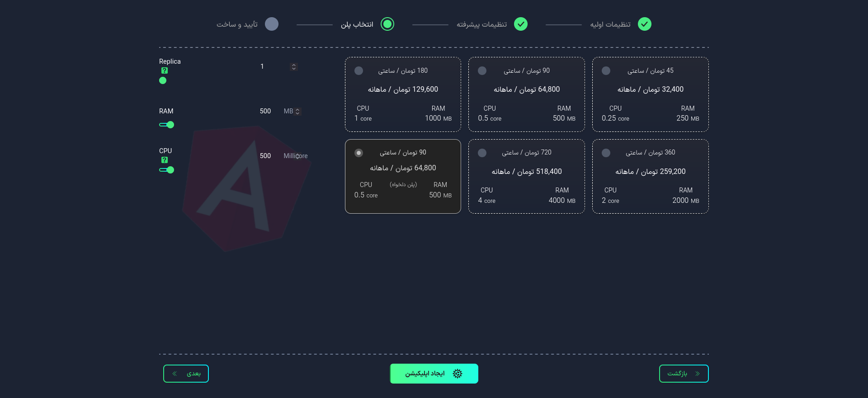
Task: Select the 360 toman hourly plan radio
Action: (x=606, y=153)
